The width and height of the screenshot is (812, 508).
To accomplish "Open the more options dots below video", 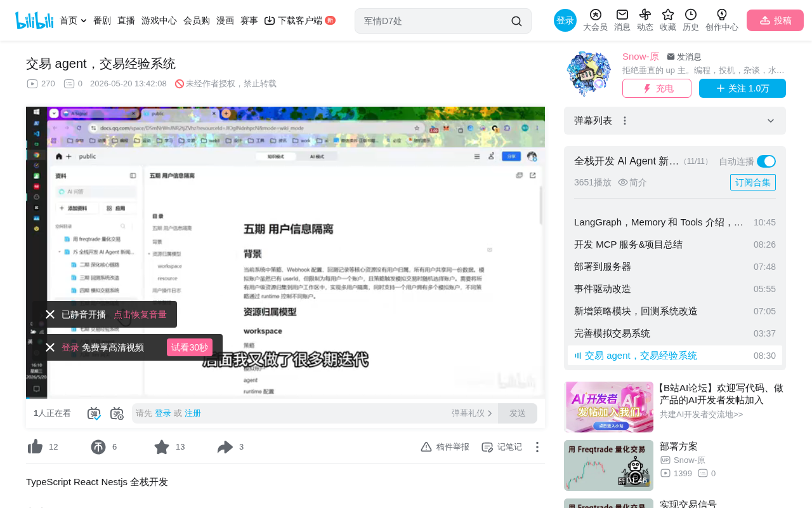I will pyautogui.click(x=537, y=447).
